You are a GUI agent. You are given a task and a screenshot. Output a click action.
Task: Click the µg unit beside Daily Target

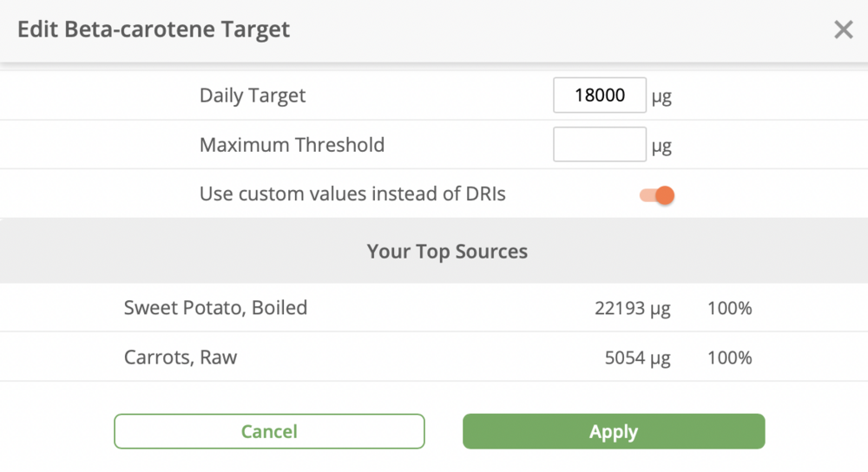click(x=661, y=96)
